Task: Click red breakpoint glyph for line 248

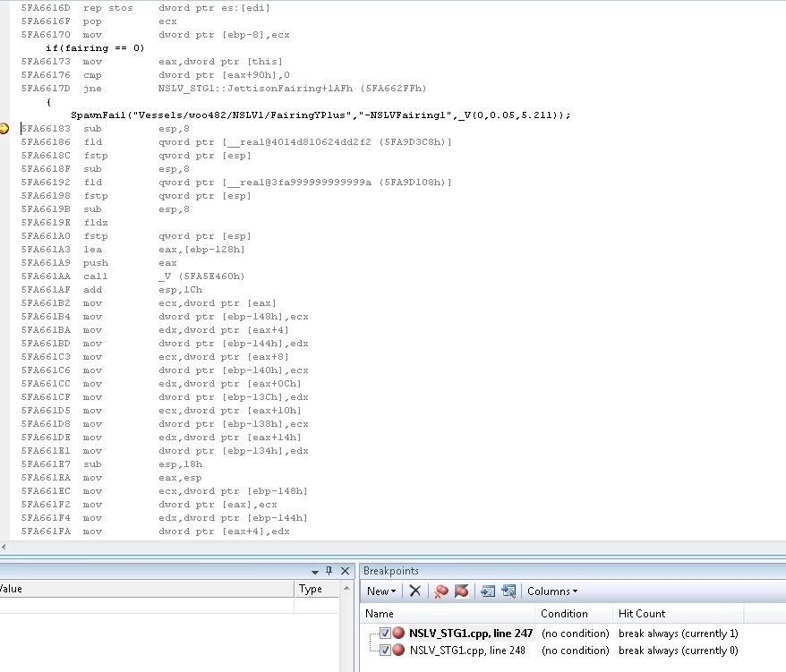Action: click(398, 650)
